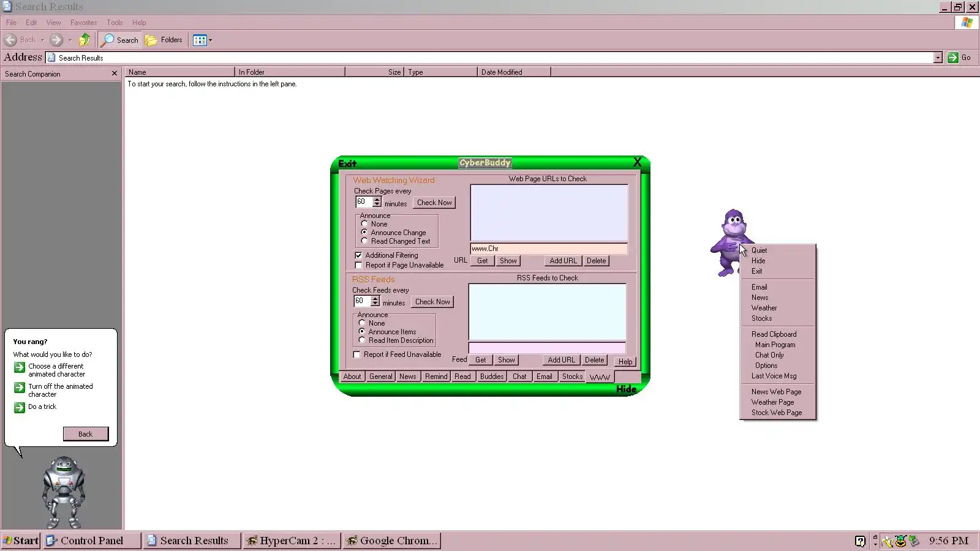The width and height of the screenshot is (980, 551).
Task: Click the green arrow hardware tray icon
Action: [x=914, y=541]
